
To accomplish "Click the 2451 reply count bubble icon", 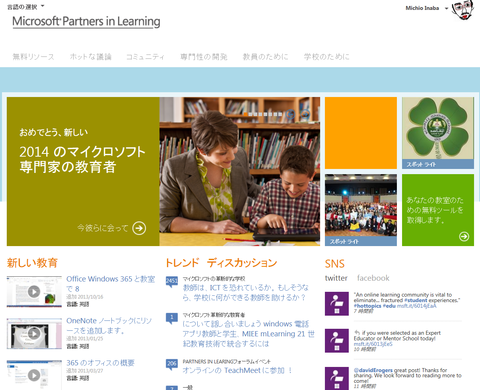I will tap(172, 281).
